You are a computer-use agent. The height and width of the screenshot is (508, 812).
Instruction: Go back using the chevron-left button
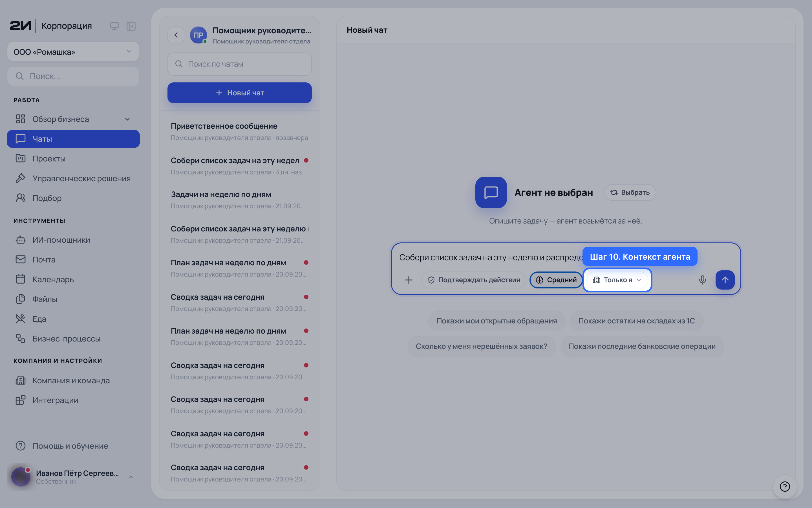point(176,35)
